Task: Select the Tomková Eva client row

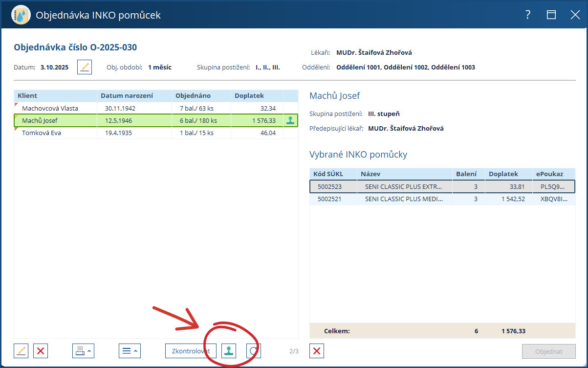Action: 42,133
